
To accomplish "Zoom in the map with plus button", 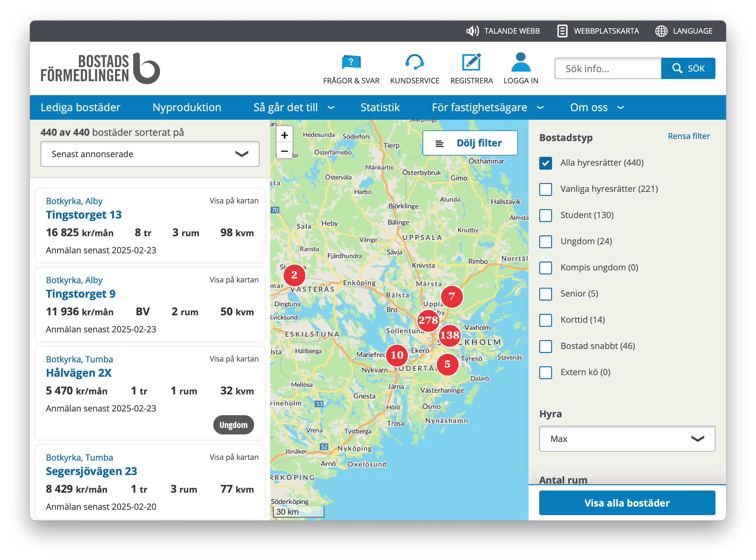I will pos(285,135).
